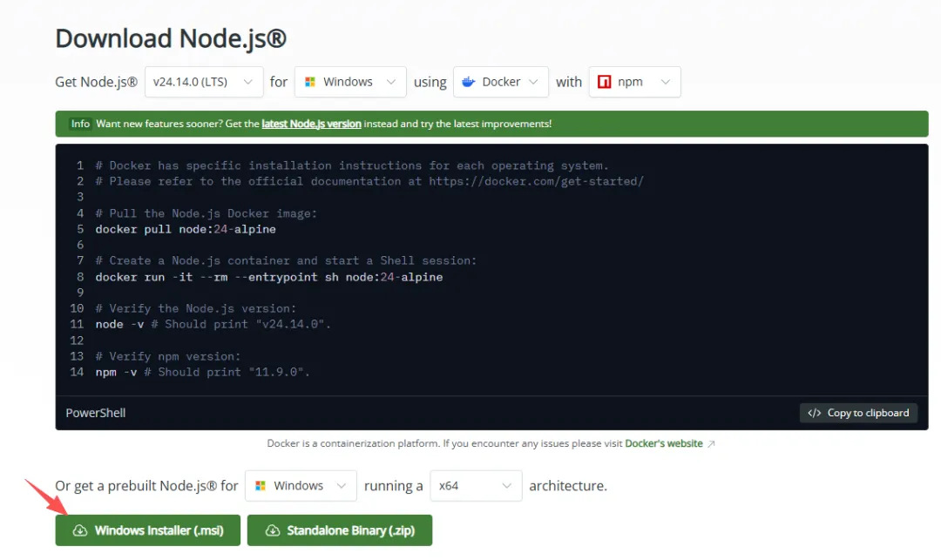Open the Windows platform dropdown after 'for'
This screenshot has height=560, width=941.
pos(350,82)
